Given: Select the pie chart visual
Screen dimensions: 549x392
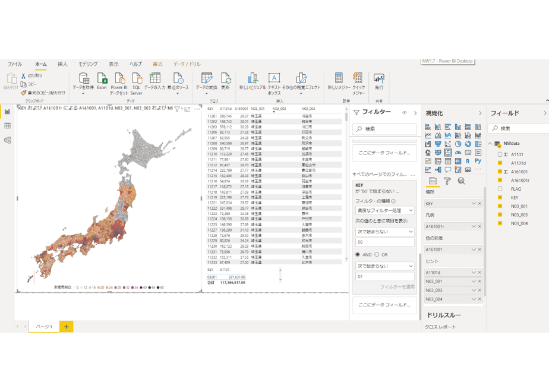Looking at the screenshot, I should pos(458,144).
